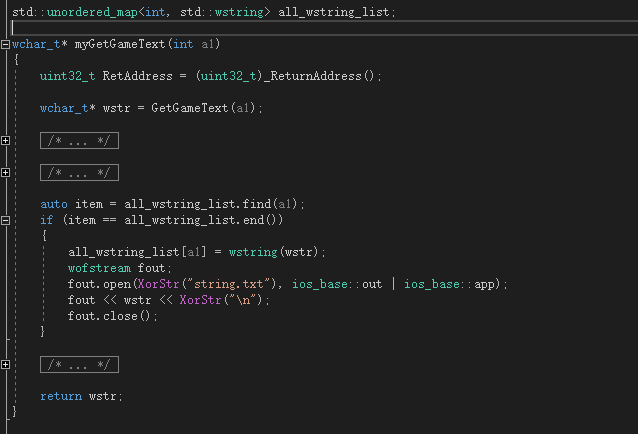Image resolution: width=638 pixels, height=434 pixels.
Task: Click the RetAddress variable name
Action: pyautogui.click(x=138, y=76)
